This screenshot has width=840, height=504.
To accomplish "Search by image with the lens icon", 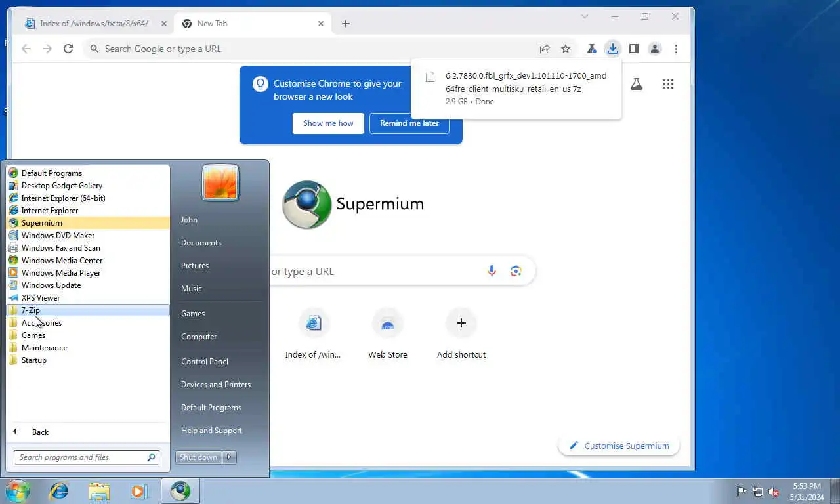I will [x=516, y=271].
